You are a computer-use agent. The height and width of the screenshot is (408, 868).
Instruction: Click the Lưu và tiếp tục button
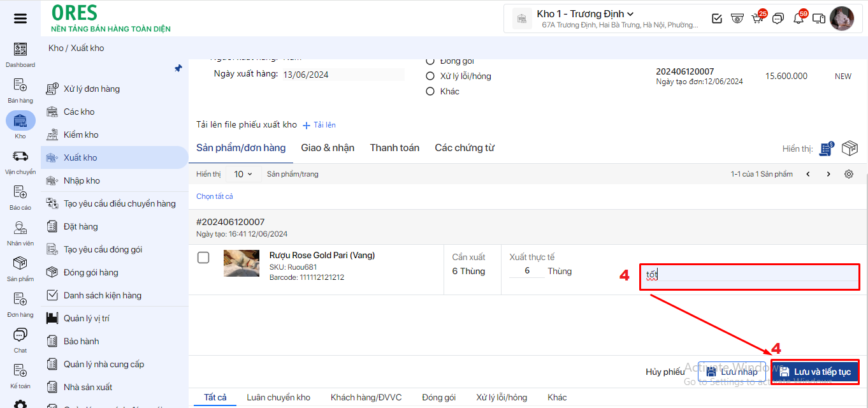click(x=814, y=372)
